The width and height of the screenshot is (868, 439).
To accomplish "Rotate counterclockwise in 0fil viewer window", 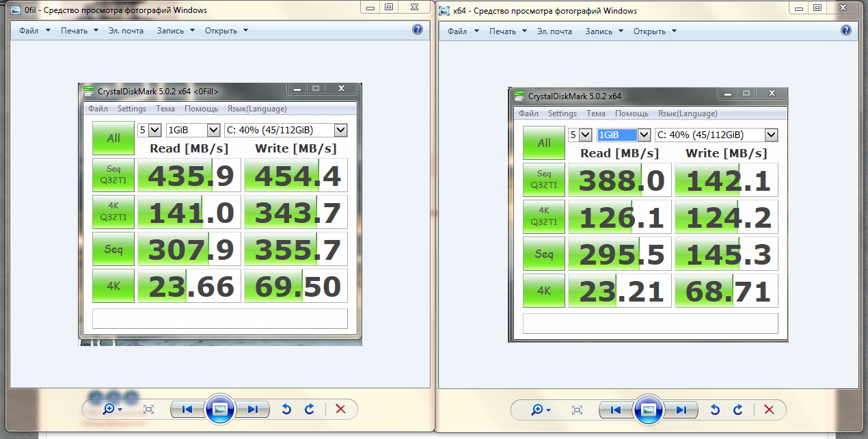I will pyautogui.click(x=287, y=409).
